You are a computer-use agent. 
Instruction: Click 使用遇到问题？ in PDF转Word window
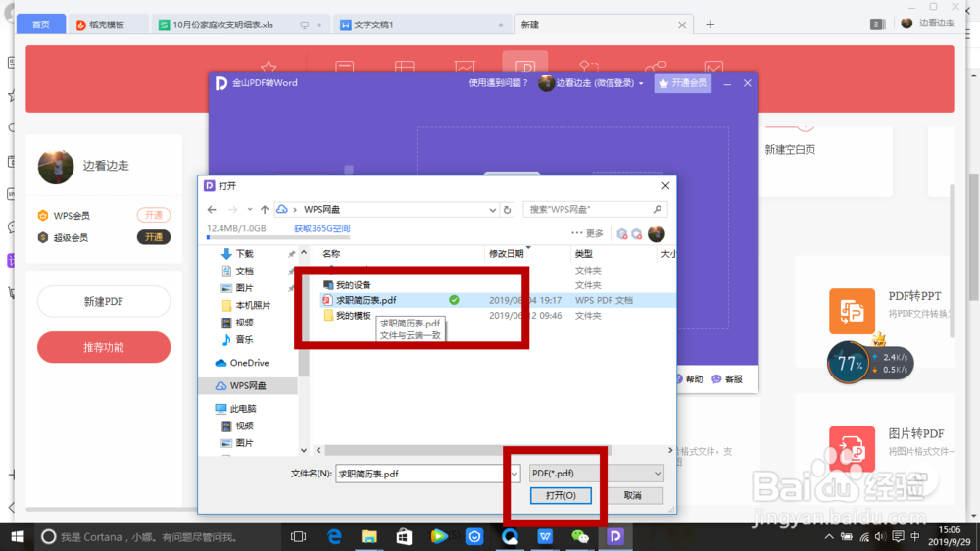[498, 83]
